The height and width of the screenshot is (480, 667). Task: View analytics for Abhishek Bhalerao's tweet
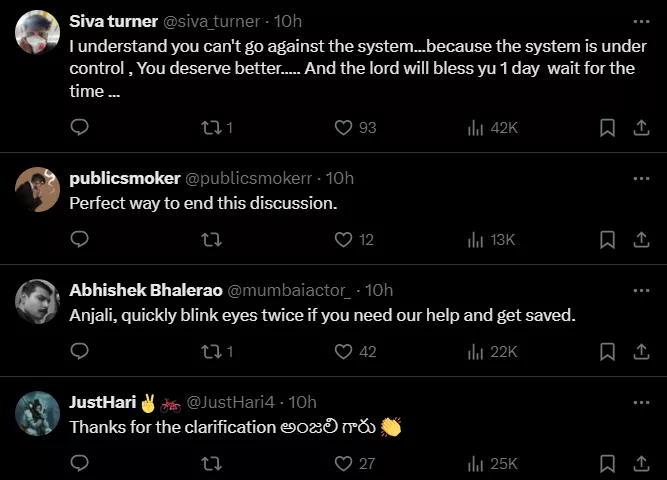(492, 352)
